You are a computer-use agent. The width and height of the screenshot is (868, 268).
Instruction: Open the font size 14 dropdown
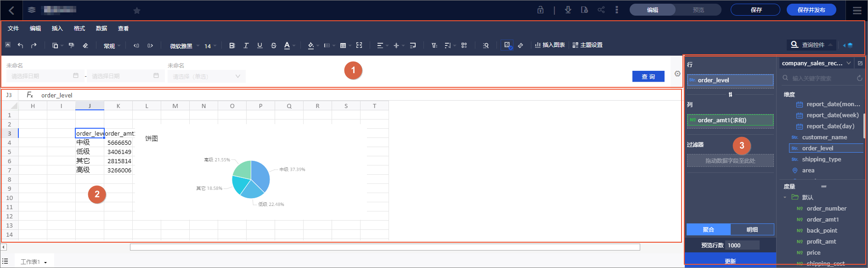tap(210, 46)
